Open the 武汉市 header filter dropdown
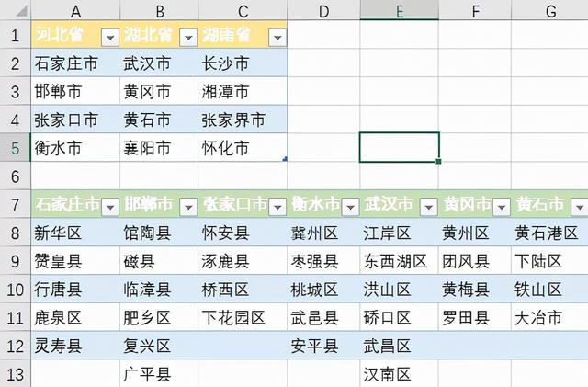The width and height of the screenshot is (588, 387). point(429,207)
